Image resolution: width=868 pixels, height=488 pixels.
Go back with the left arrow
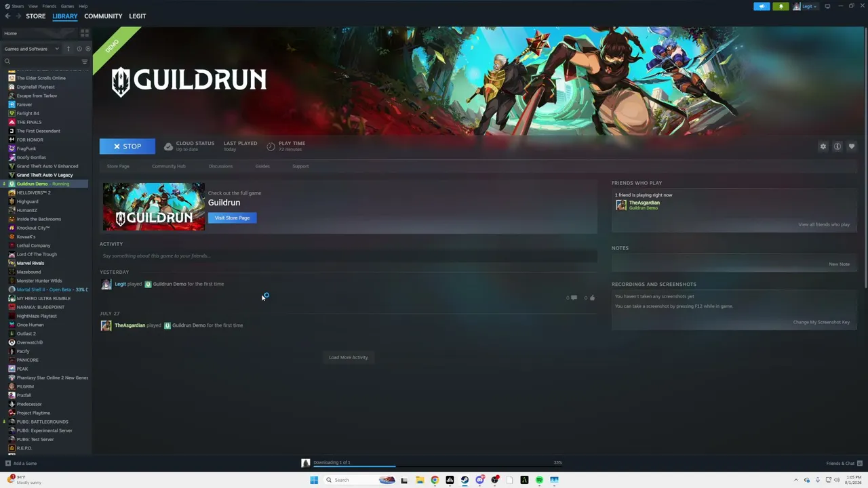(7, 16)
